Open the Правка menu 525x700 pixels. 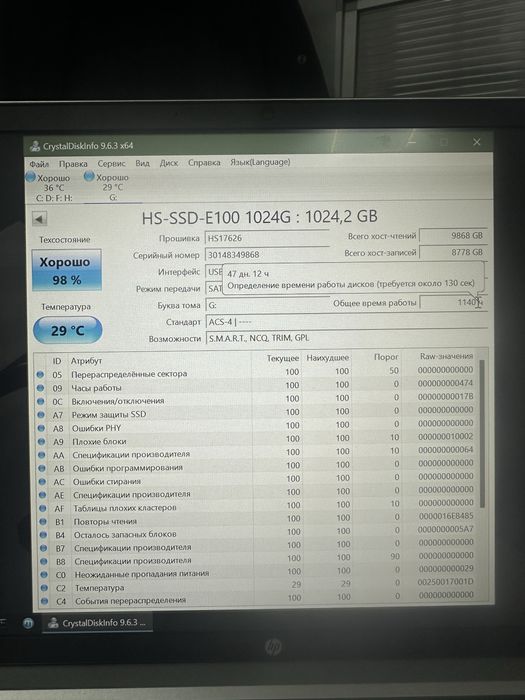pyautogui.click(x=73, y=164)
